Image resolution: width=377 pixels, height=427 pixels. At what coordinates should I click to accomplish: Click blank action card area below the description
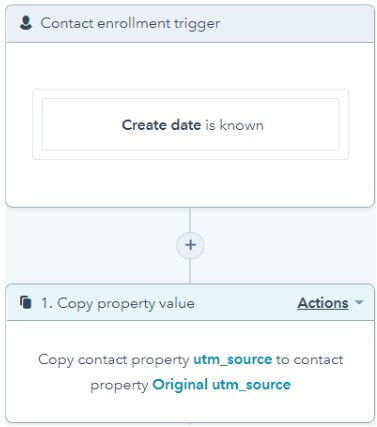coord(190,408)
